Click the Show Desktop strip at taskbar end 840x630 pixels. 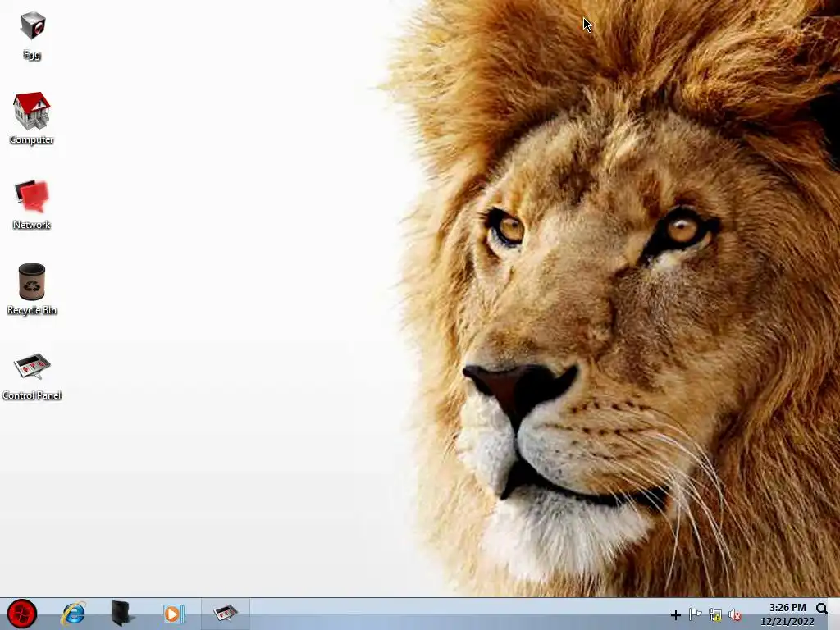coord(834,614)
